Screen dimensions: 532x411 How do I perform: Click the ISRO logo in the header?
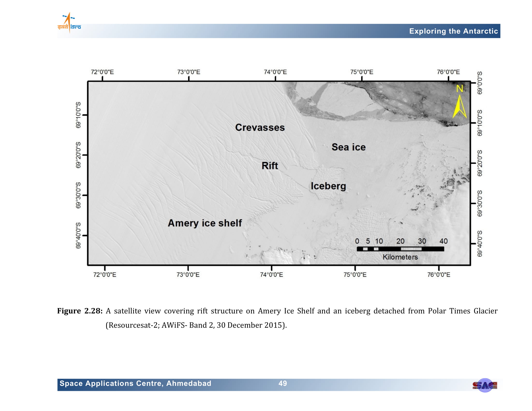point(69,23)
